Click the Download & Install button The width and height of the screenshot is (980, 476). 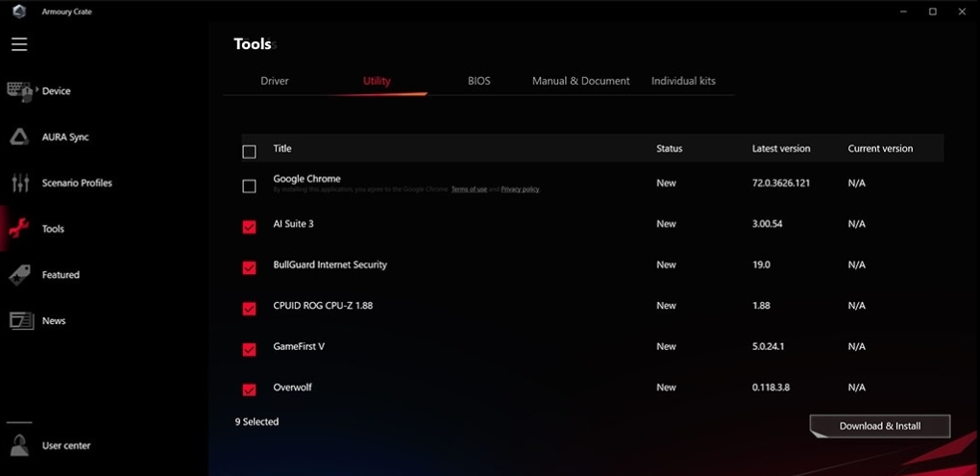point(880,426)
